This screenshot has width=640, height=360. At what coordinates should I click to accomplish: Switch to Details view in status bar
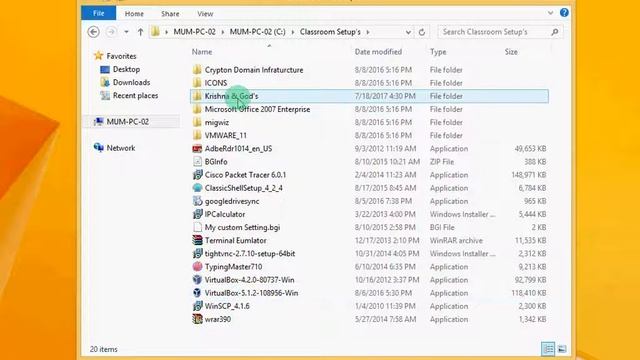point(548,349)
